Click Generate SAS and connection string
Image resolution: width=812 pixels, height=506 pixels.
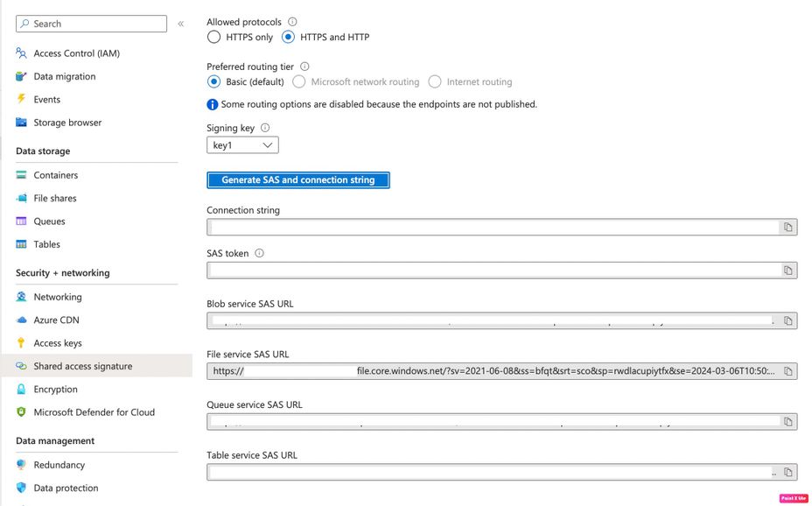(297, 180)
